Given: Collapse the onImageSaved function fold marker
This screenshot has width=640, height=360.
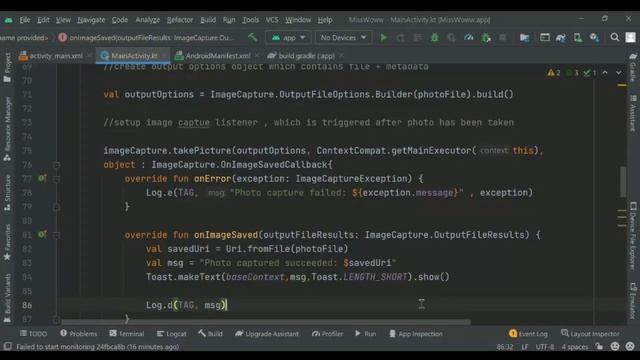Looking at the screenshot, I should click(x=57, y=235).
